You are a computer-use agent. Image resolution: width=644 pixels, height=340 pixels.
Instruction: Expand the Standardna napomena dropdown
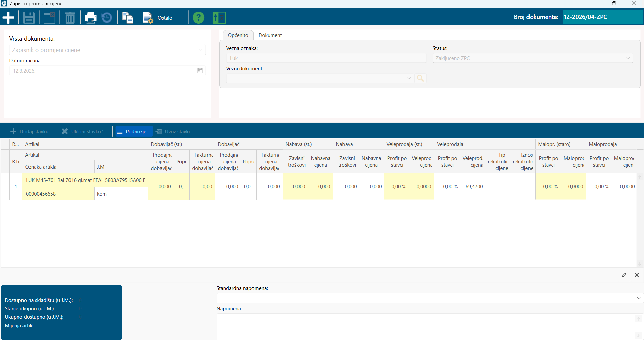click(638, 298)
